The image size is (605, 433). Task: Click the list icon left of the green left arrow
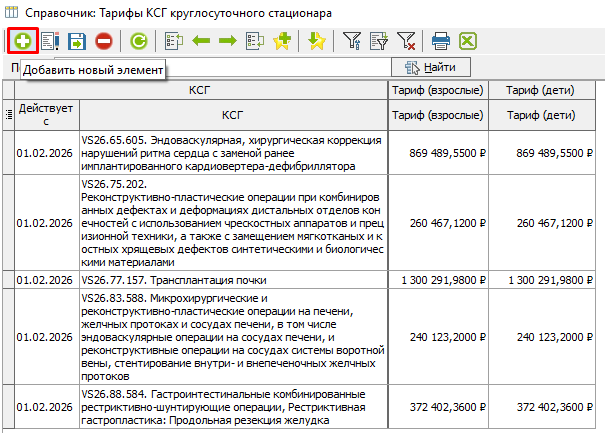pos(174,41)
